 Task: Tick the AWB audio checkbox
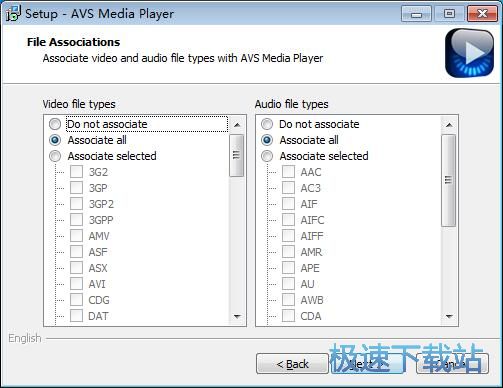[288, 300]
